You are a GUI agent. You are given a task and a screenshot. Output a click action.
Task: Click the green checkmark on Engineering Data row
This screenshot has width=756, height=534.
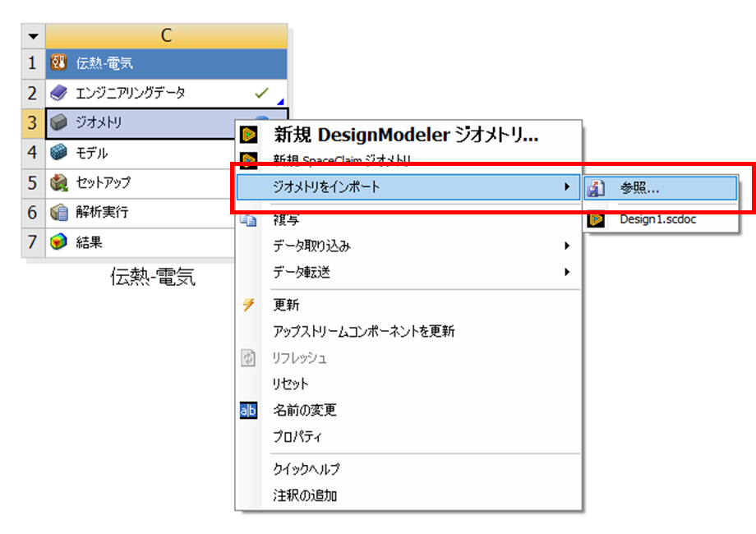coord(262,93)
